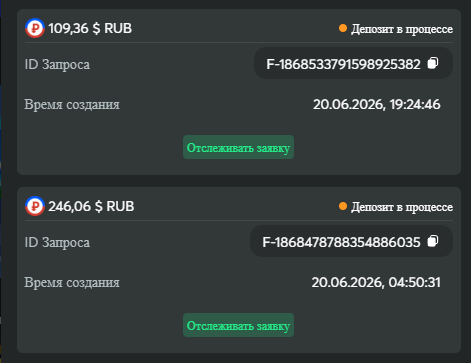Click the 246,06 $ RUB amount
Screen dimensions: 471x363
click(91, 206)
